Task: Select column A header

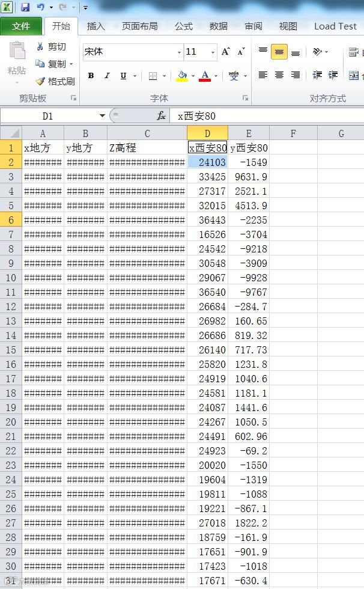Action: (43, 133)
